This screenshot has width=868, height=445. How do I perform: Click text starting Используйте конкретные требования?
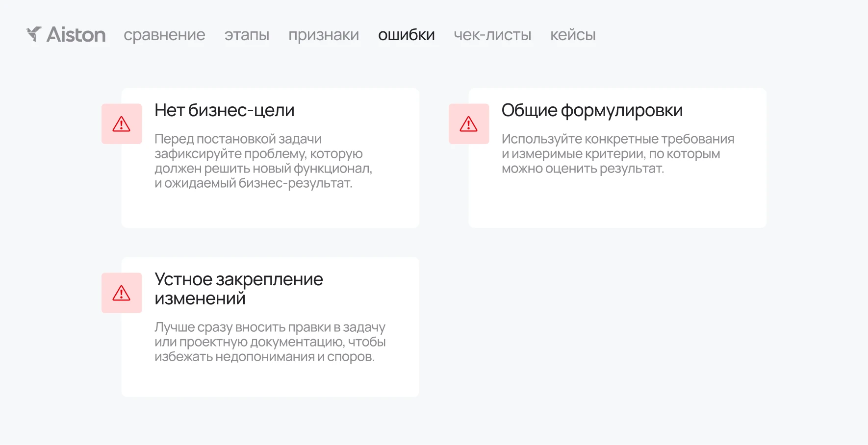(x=618, y=154)
